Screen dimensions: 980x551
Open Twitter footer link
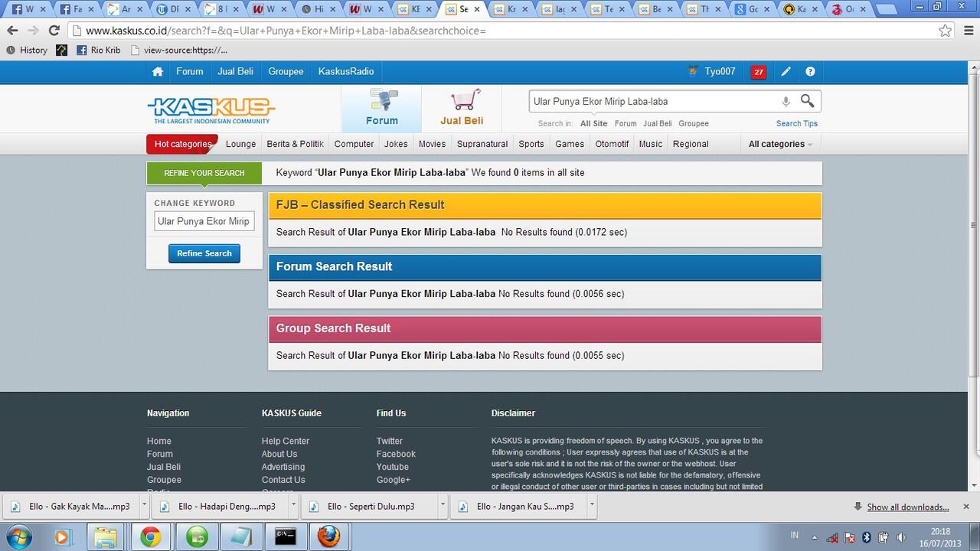(389, 441)
